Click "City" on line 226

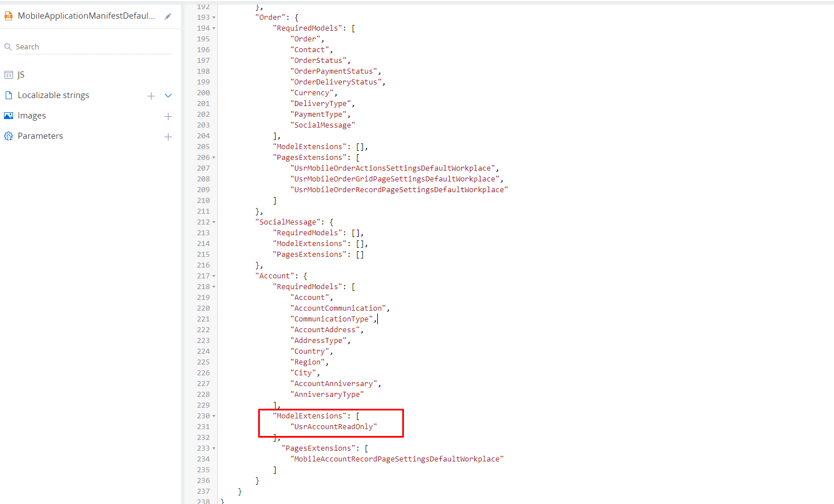click(304, 373)
